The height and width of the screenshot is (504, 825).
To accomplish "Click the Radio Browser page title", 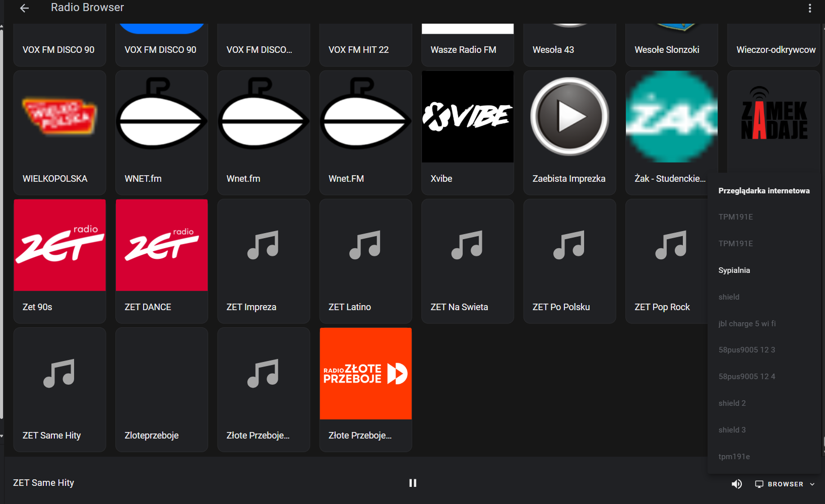I will click(x=87, y=8).
